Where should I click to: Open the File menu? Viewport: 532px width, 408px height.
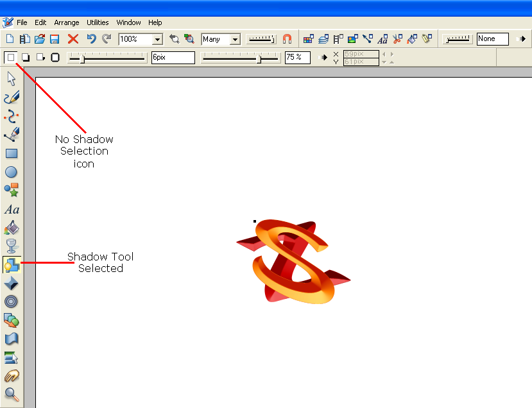tap(22, 22)
